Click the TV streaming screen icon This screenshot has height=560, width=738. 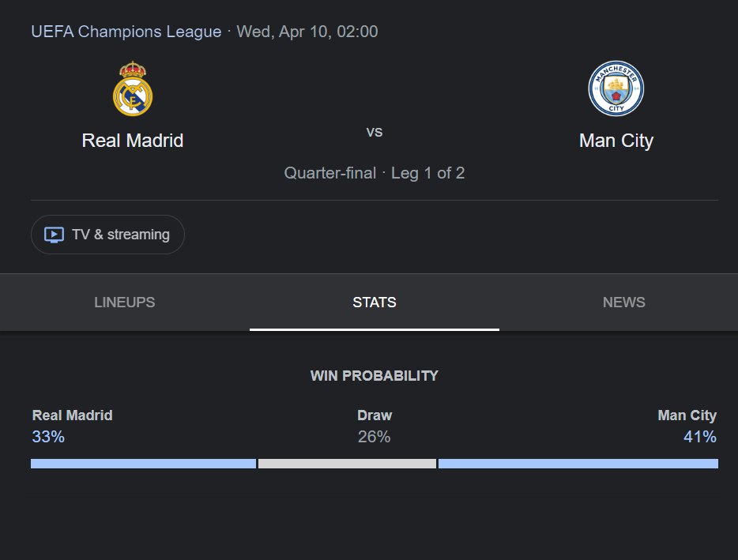click(55, 235)
